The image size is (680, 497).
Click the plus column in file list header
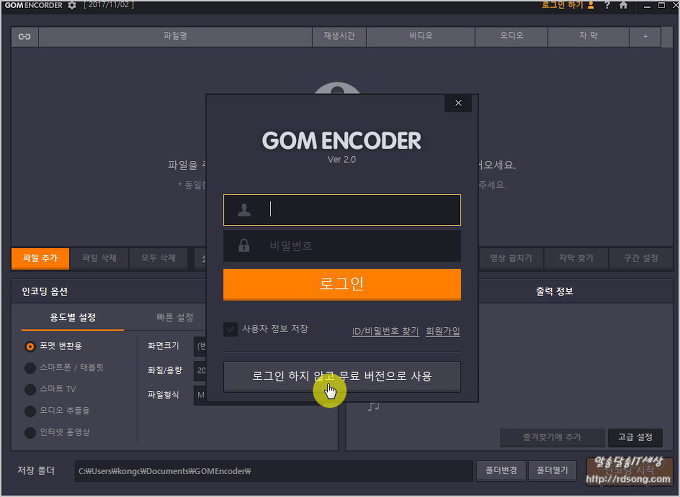pyautogui.click(x=645, y=36)
